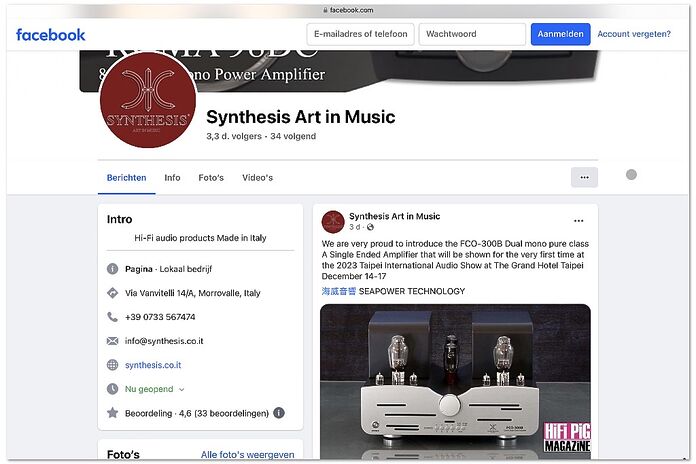Screen dimensions: 696x464
Task: Click the facebook.com address bar
Action: pos(348,10)
